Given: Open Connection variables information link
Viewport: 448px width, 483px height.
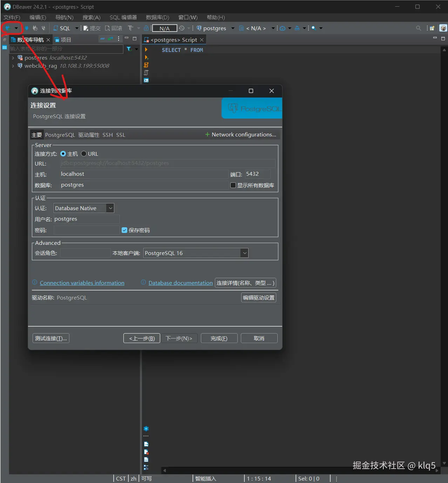Looking at the screenshot, I should (x=82, y=283).
